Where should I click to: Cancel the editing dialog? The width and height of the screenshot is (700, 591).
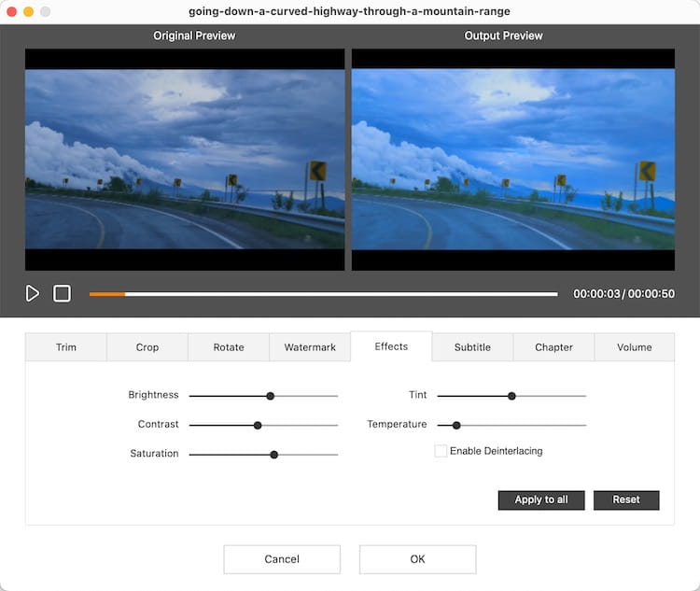pyautogui.click(x=282, y=559)
